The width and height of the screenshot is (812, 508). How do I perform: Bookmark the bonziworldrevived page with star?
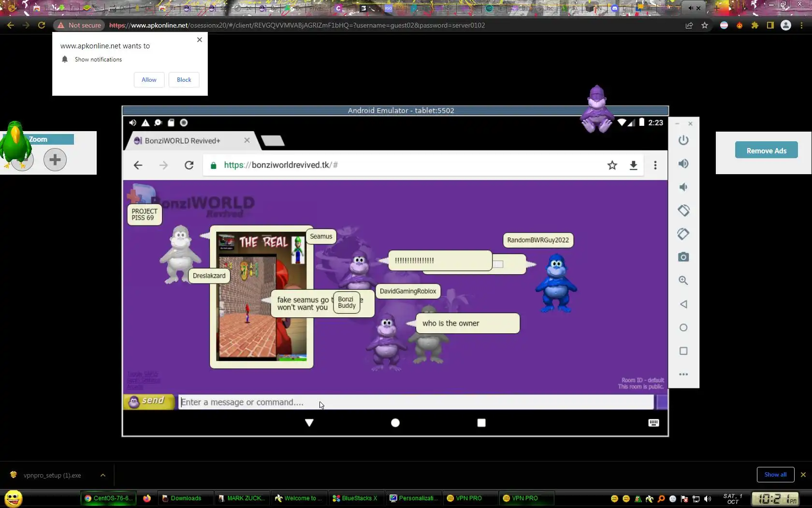pyautogui.click(x=612, y=165)
